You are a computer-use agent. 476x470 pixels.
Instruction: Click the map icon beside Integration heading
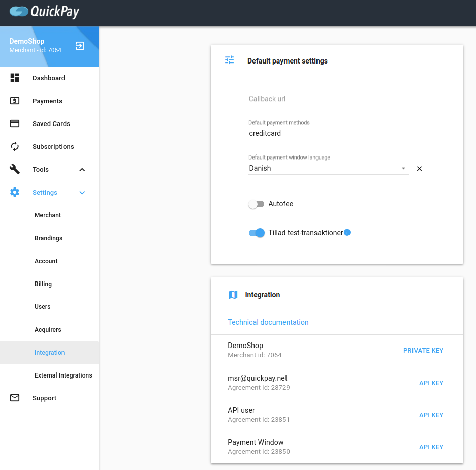click(x=233, y=295)
